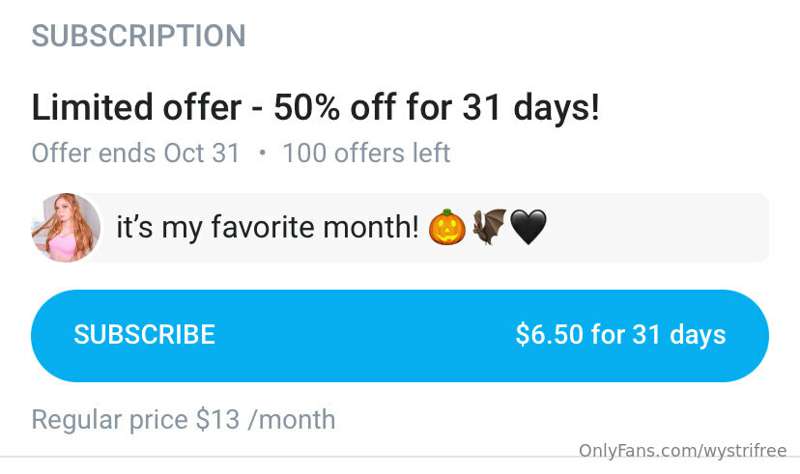Click the 100 offers left label
800x474 pixels.
point(366,153)
